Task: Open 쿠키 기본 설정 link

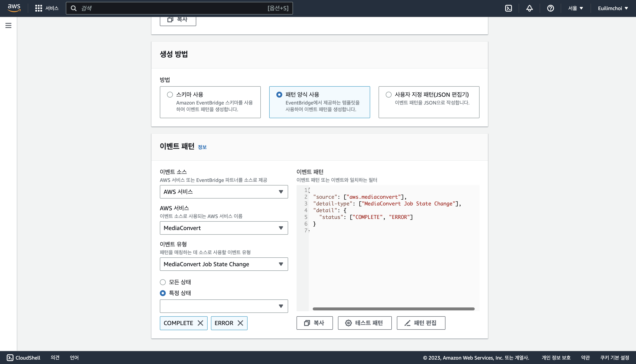Action: (615, 357)
